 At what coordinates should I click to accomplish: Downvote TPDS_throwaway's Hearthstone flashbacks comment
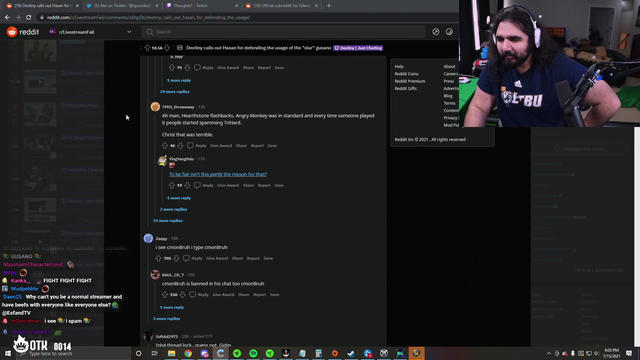click(x=180, y=145)
